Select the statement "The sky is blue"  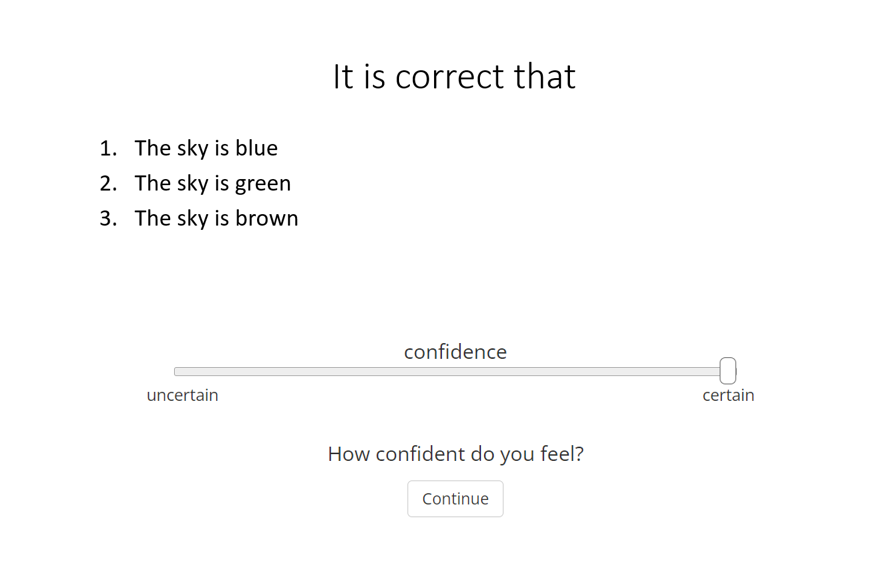pyautogui.click(x=206, y=148)
